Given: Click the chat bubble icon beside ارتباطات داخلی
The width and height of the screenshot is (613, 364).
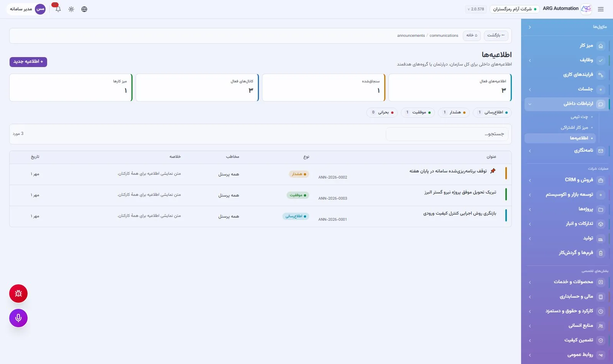Looking at the screenshot, I should (x=601, y=104).
